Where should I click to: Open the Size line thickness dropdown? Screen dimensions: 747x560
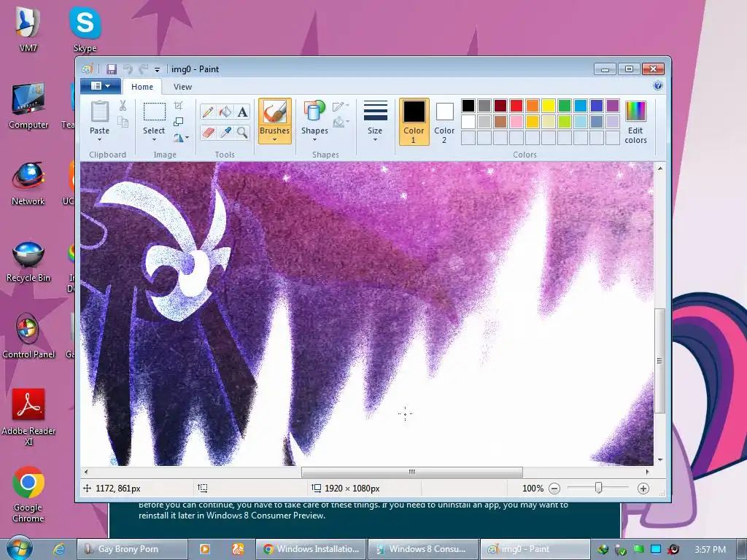pos(375,121)
